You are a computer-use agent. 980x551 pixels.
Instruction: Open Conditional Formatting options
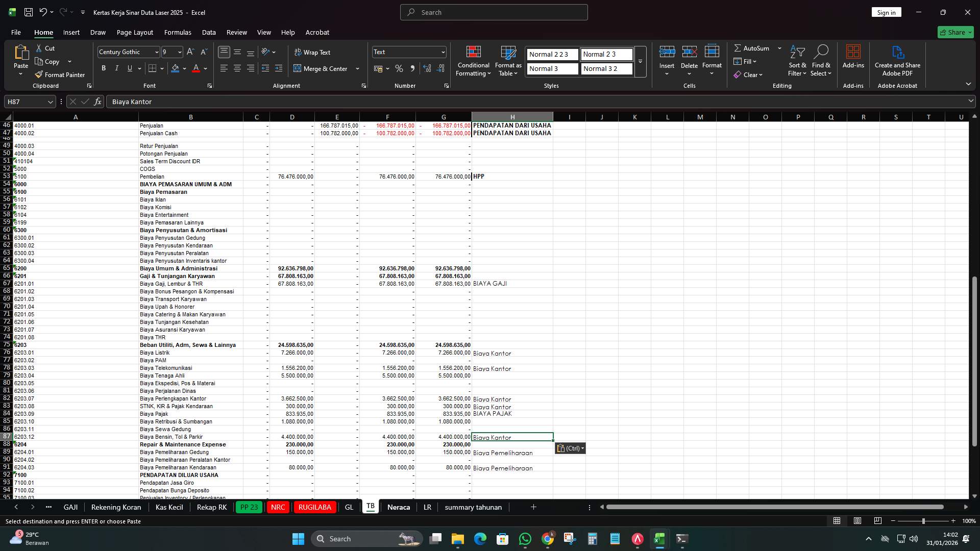click(x=473, y=60)
